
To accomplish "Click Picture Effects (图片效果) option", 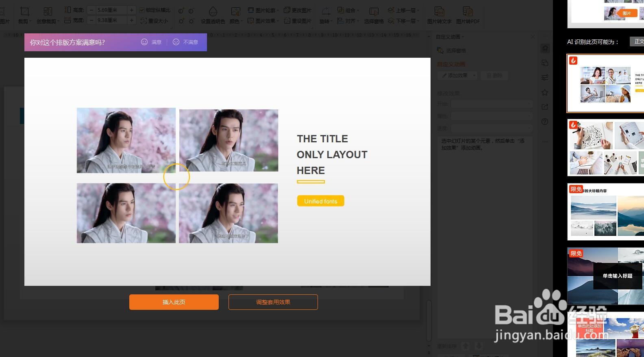I will [263, 21].
